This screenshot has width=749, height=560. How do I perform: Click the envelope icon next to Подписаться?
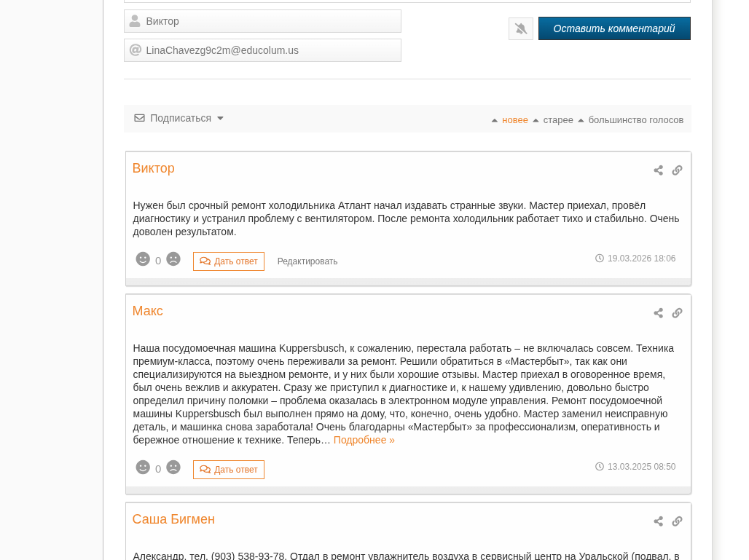tap(139, 118)
